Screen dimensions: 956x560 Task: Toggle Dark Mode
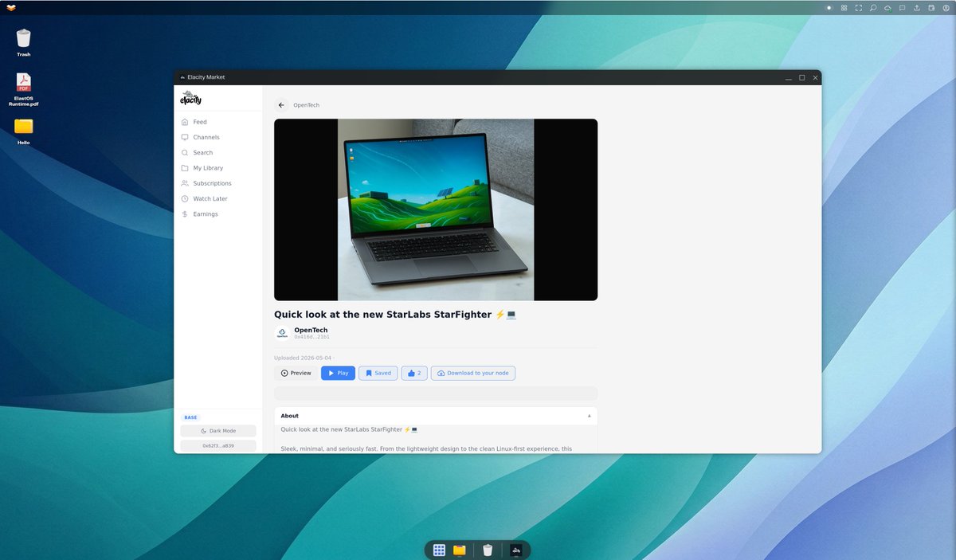pyautogui.click(x=218, y=431)
